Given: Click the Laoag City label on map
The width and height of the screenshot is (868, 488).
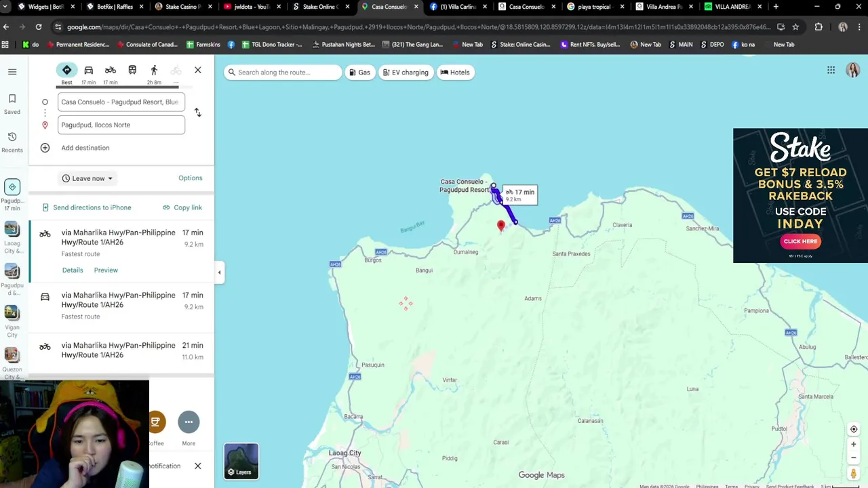Looking at the screenshot, I should click(344, 453).
